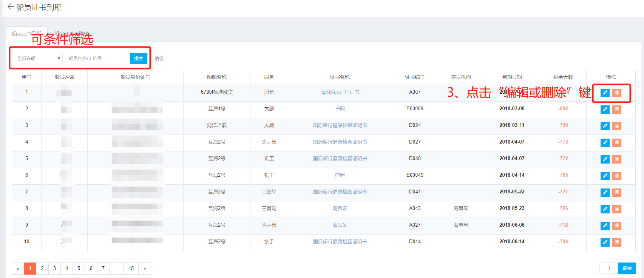The image size is (644, 278).
Task: Edit the certificate A043 row
Action: coord(605,209)
